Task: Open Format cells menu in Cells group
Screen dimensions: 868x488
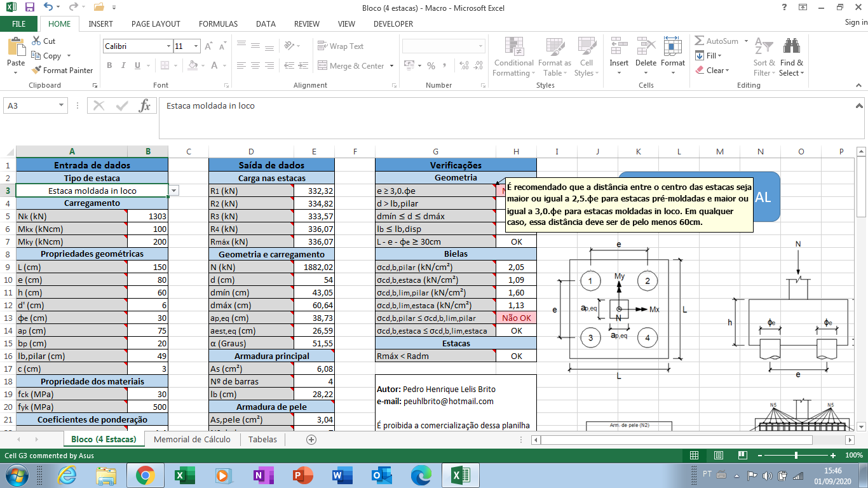Action: 673,56
